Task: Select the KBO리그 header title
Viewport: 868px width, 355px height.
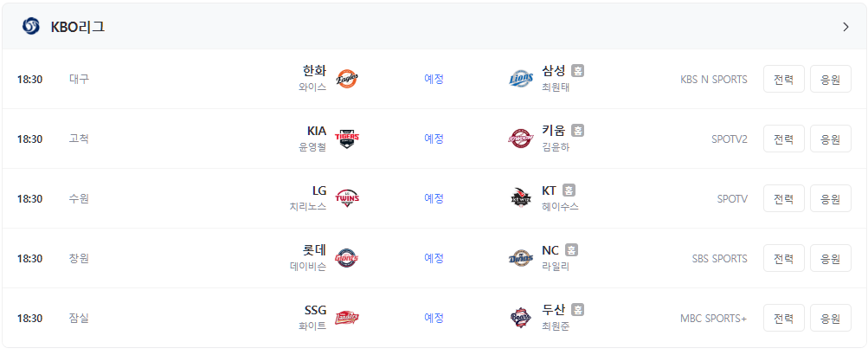Action: pos(78,27)
